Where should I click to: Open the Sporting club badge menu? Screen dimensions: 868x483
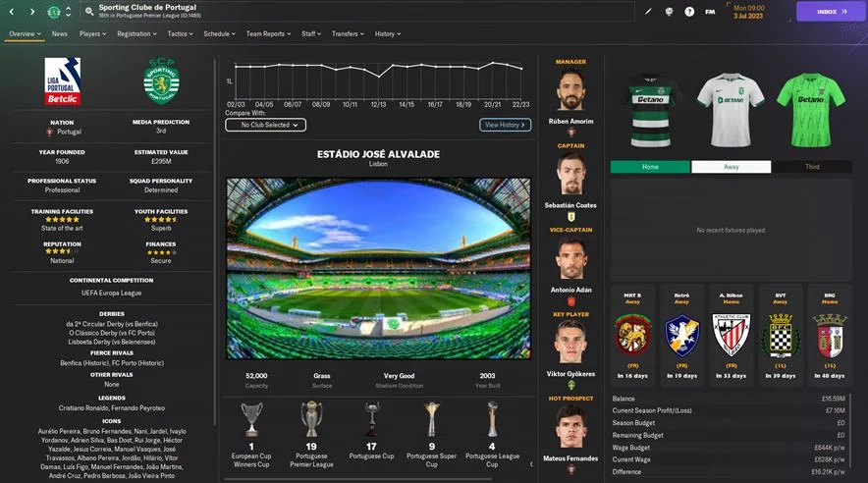pyautogui.click(x=54, y=12)
